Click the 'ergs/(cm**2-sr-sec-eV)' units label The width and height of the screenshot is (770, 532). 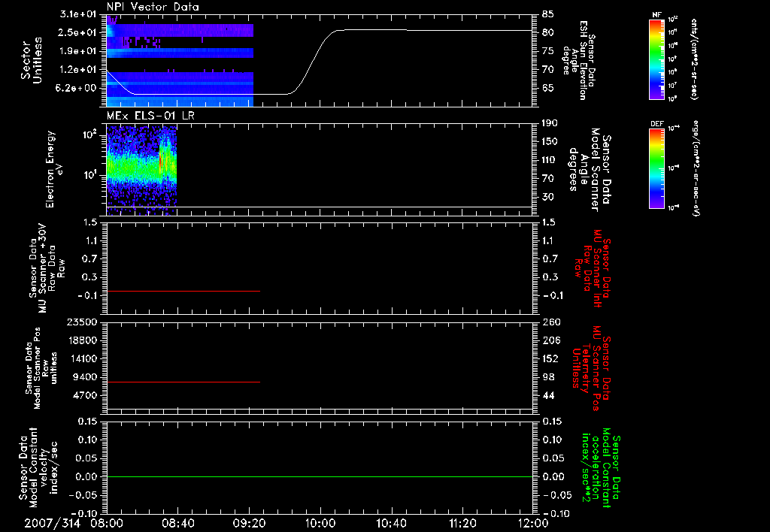[696, 168]
